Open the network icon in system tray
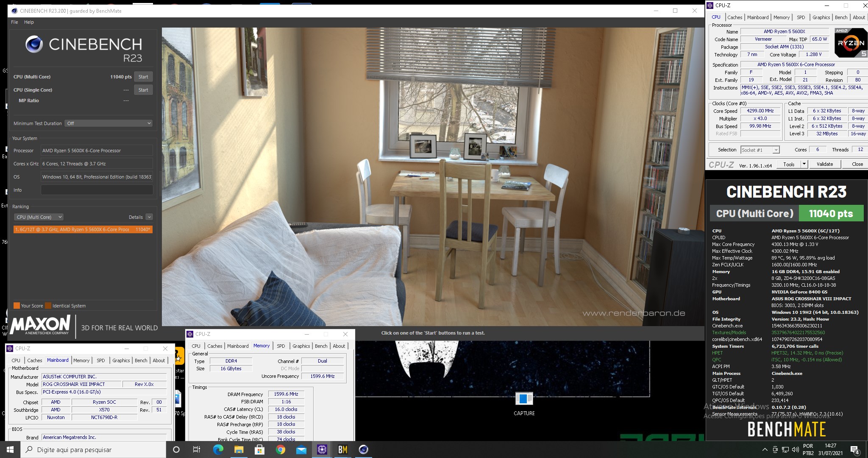The width and height of the screenshot is (868, 458). tap(785, 450)
